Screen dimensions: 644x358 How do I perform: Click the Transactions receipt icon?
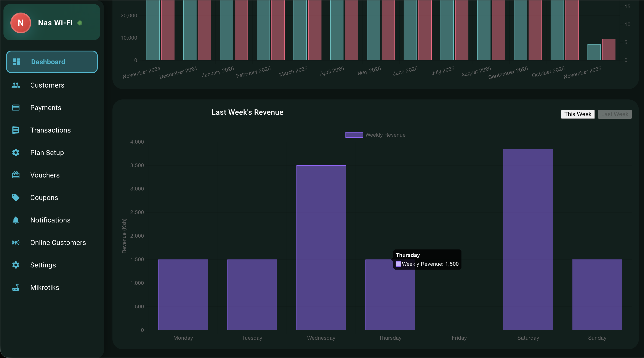pyautogui.click(x=16, y=130)
